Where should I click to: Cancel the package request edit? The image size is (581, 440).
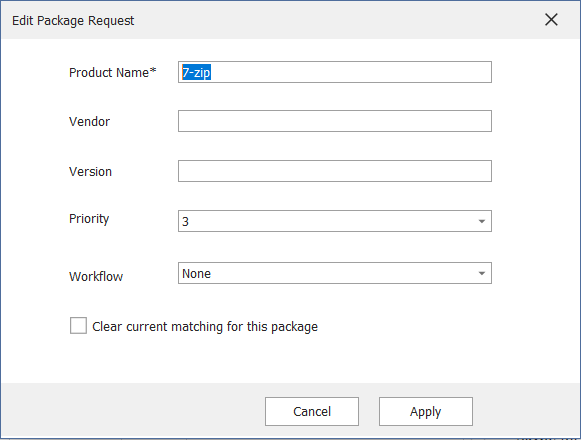click(x=312, y=411)
